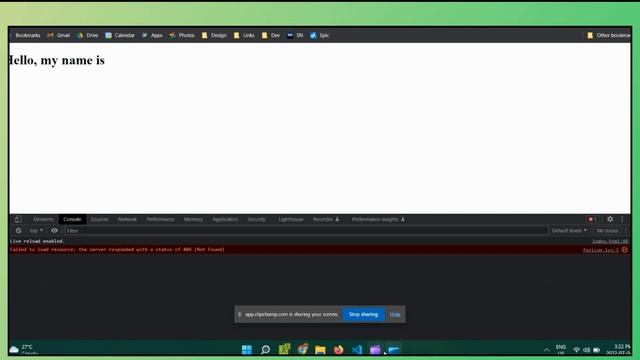Click the inspect element picker icon

click(18, 219)
